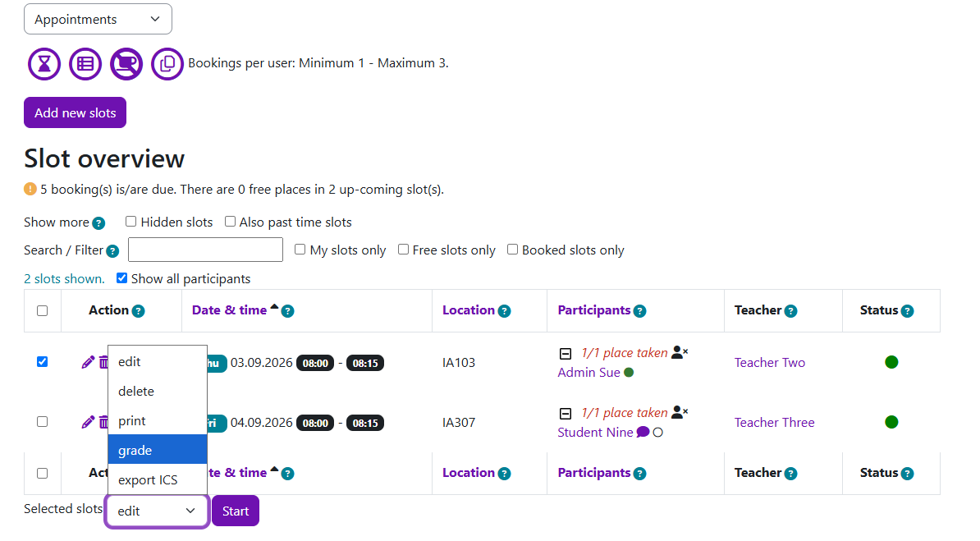
Task: Collapse participants list for IA103 slot
Action: (565, 354)
